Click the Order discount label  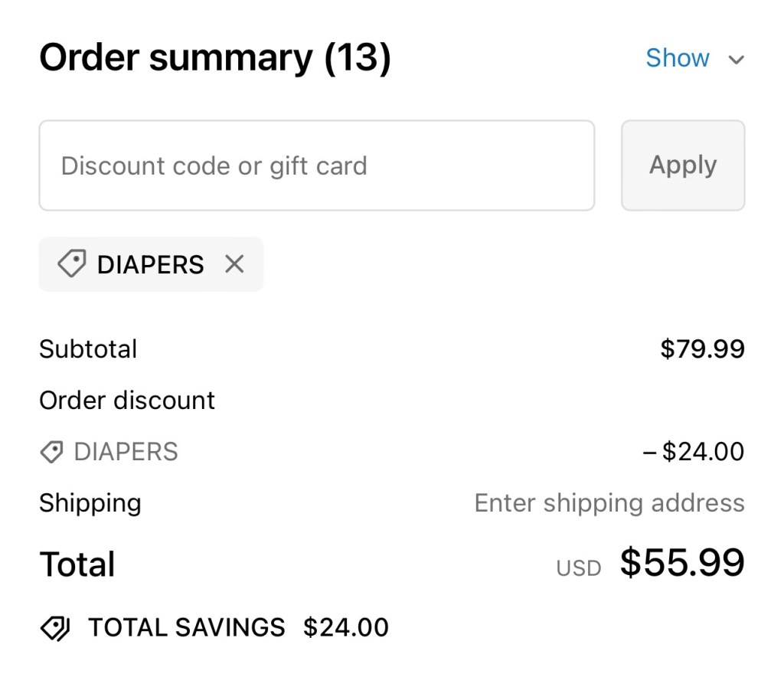(x=127, y=401)
